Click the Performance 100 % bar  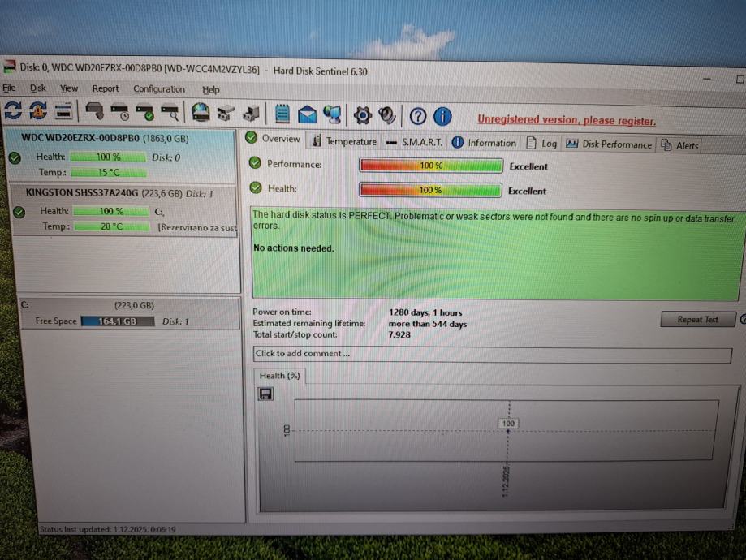tap(430, 165)
